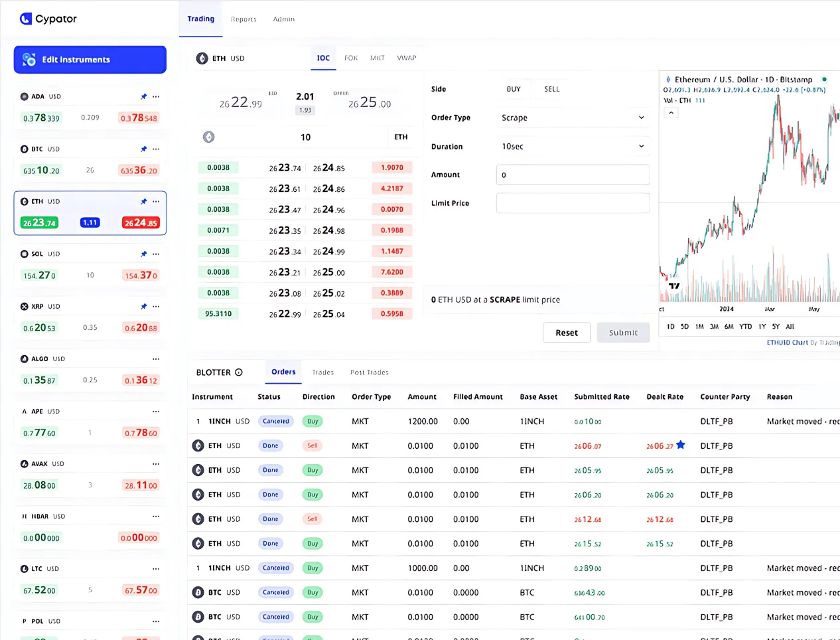The width and height of the screenshot is (840, 640).
Task: Set chart range to All
Action: tap(790, 327)
